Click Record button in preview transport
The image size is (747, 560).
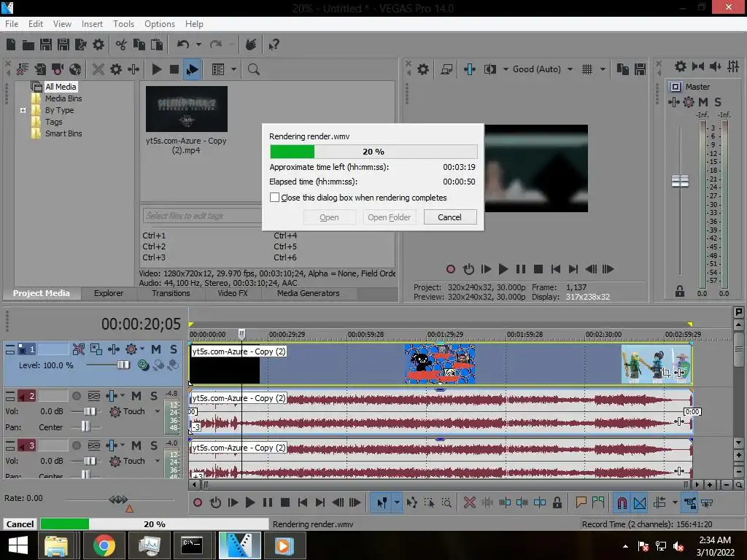(450, 269)
